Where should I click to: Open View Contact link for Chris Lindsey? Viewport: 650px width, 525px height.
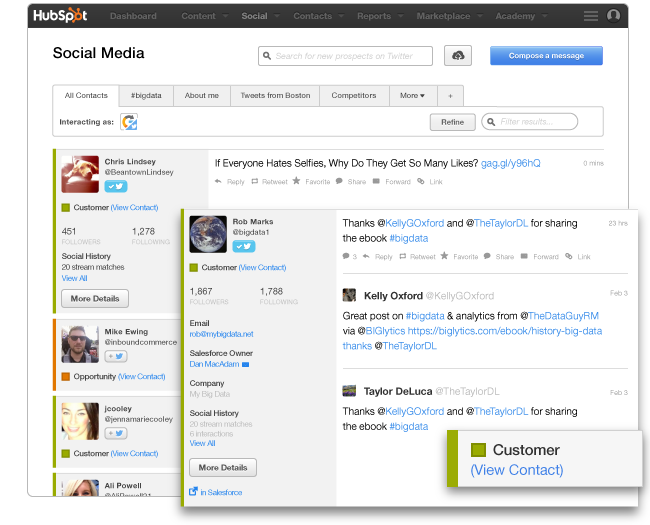134,207
